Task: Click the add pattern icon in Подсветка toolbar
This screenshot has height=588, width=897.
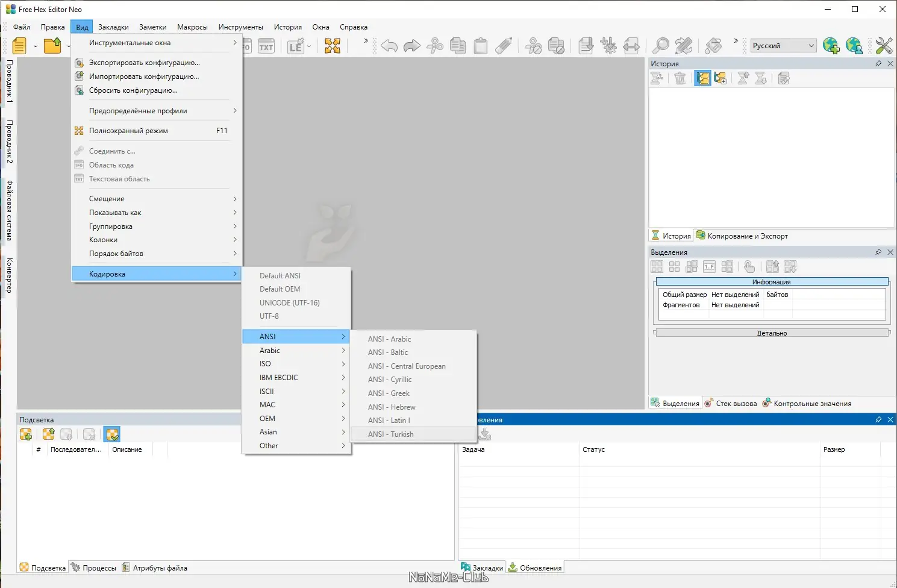Action: 26,434
